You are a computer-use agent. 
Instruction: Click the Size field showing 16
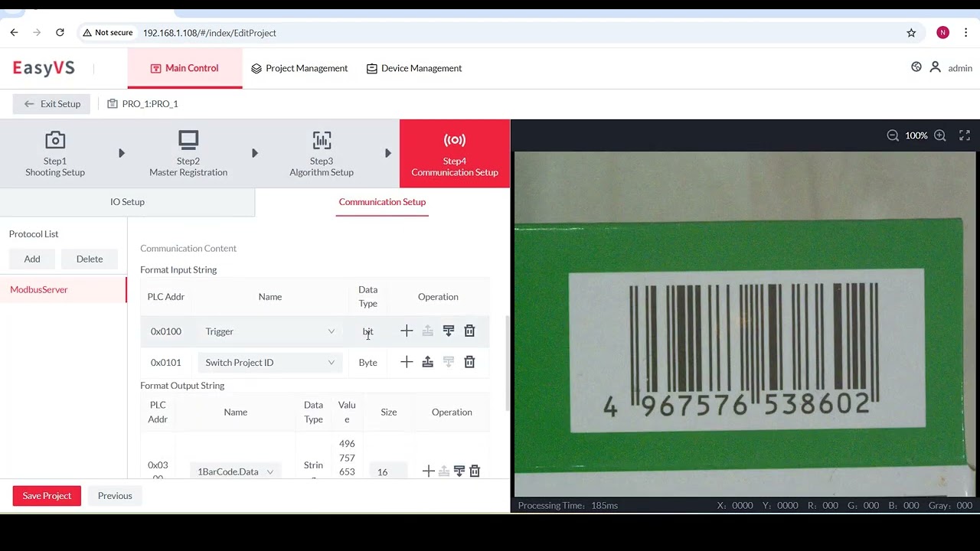[388, 471]
